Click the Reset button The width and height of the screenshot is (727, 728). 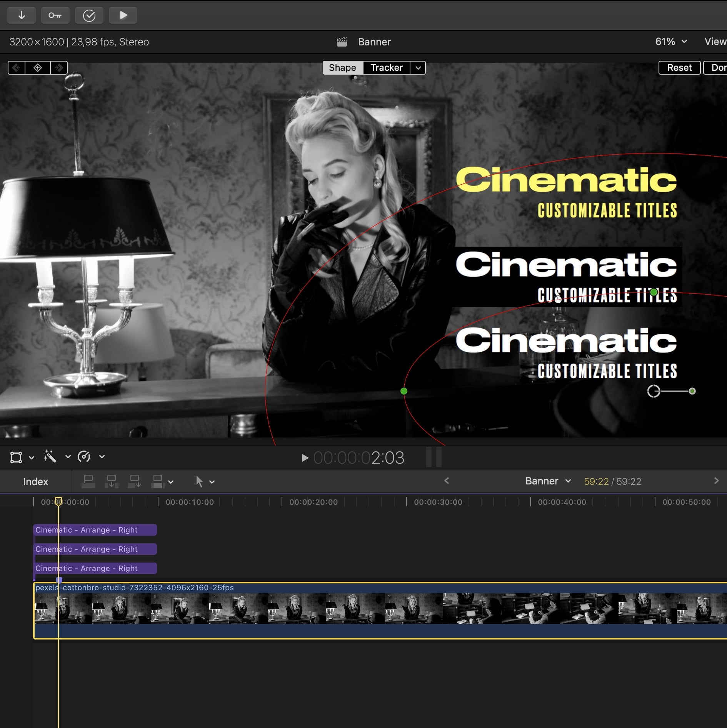tap(679, 68)
